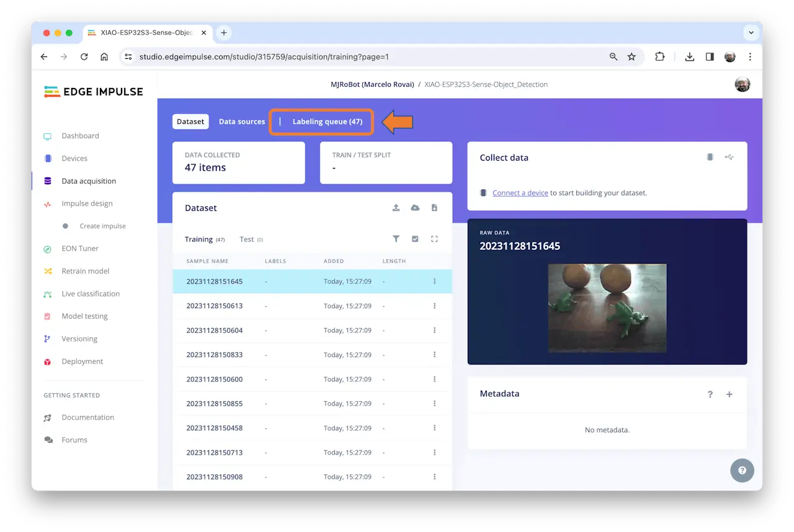The image size is (794, 532).
Task: Select sample 20231128150833 in the list
Action: tap(215, 355)
